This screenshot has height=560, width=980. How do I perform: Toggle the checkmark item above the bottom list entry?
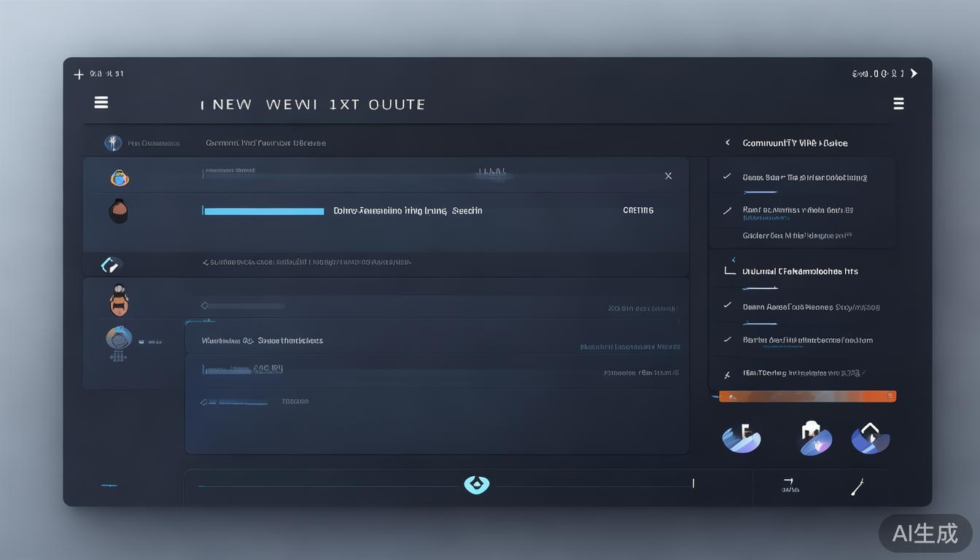coord(727,339)
